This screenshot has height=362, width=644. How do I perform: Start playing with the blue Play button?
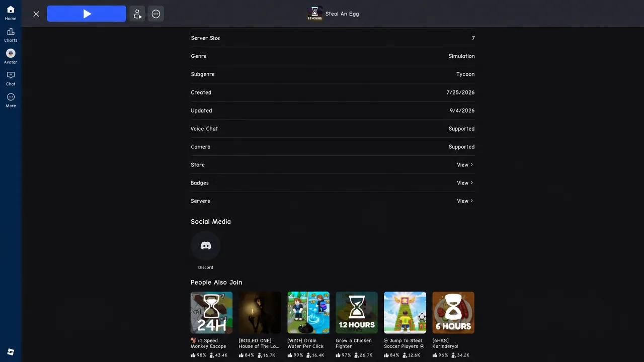tap(87, 14)
